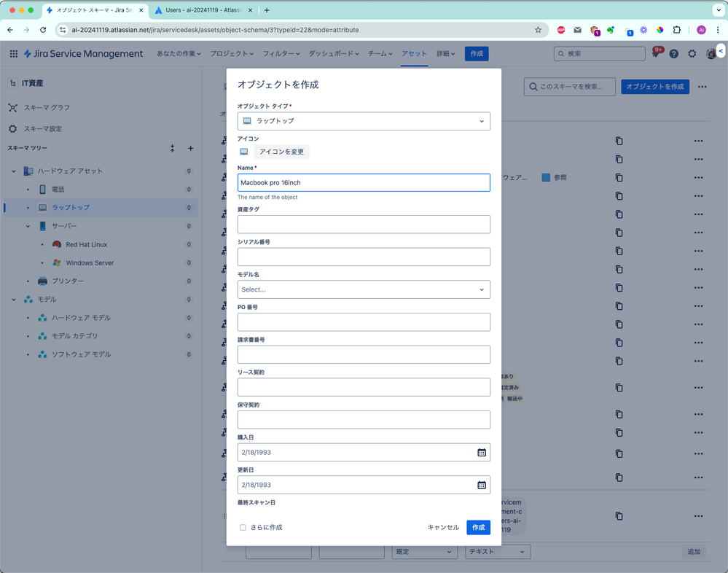
Task: Click the 保守契約 input field
Action: click(364, 420)
